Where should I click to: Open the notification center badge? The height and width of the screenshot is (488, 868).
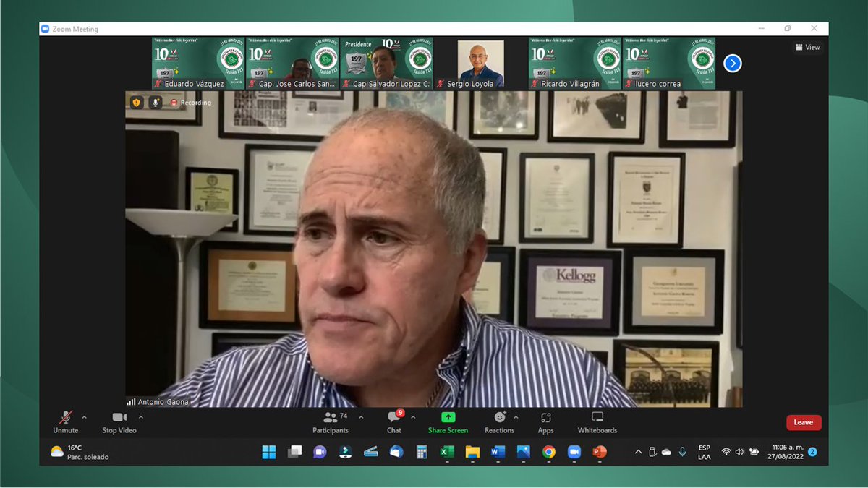(x=812, y=452)
